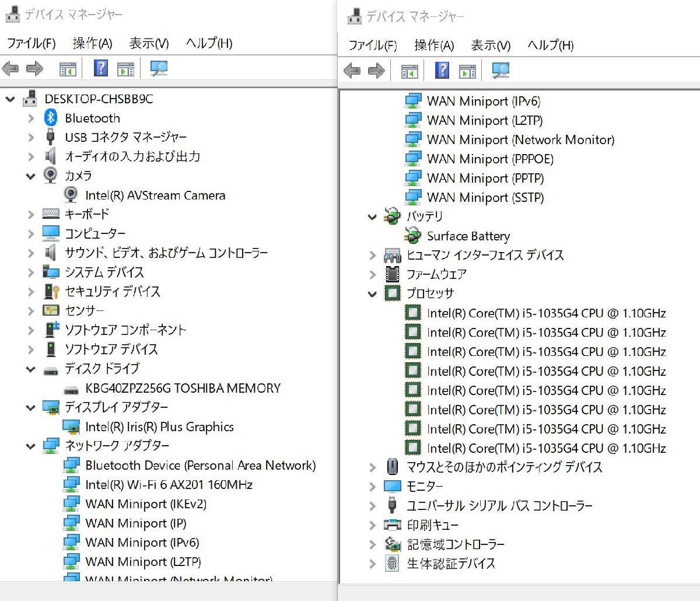The image size is (700, 601).
Task: Select WAN Miniport (PPTP) entry
Action: click(485, 178)
